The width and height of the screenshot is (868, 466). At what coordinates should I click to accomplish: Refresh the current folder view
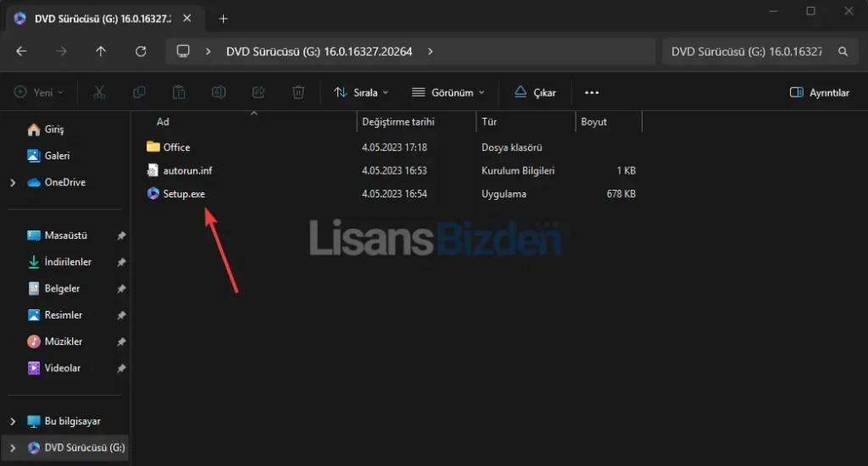[x=141, y=52]
